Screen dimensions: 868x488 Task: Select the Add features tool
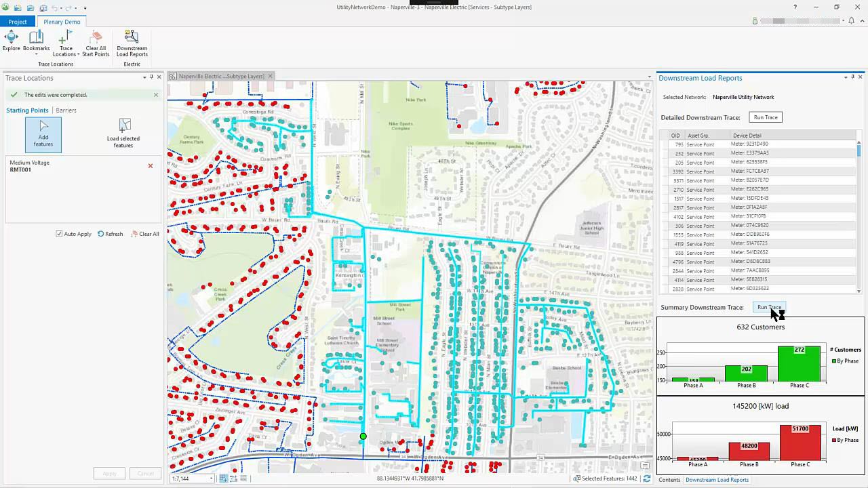(43, 134)
